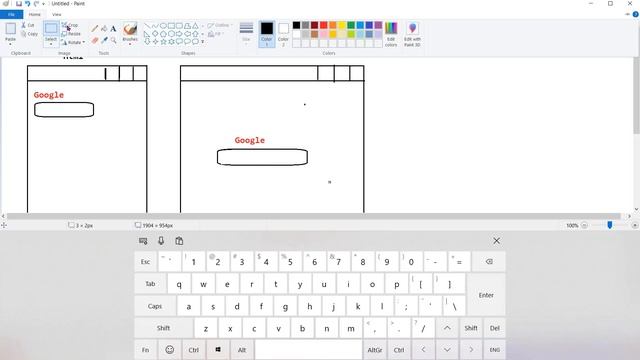The image size is (640, 360).
Task: Click the Copy button
Action: click(x=29, y=34)
